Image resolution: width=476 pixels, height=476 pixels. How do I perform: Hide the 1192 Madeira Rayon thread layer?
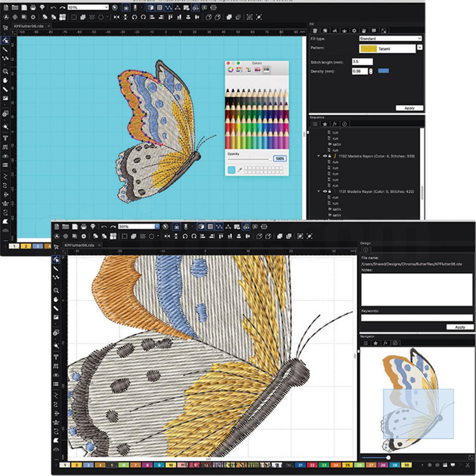[x=325, y=156]
